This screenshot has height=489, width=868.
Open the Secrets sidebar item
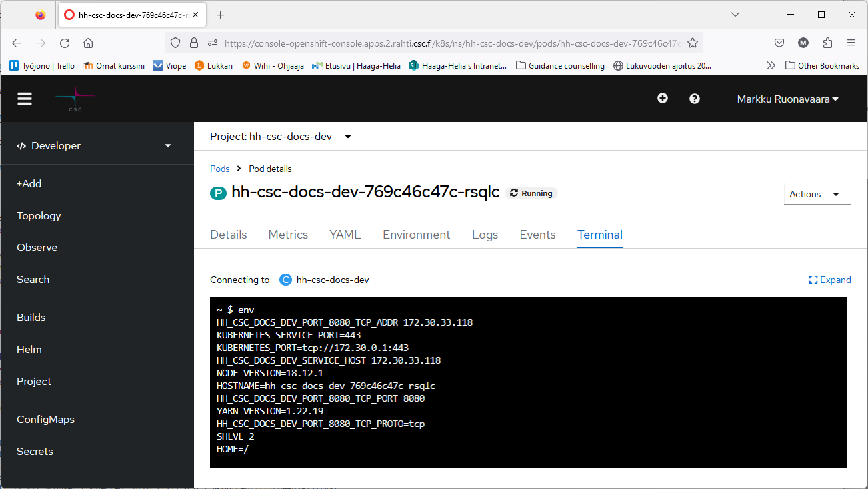(x=35, y=452)
